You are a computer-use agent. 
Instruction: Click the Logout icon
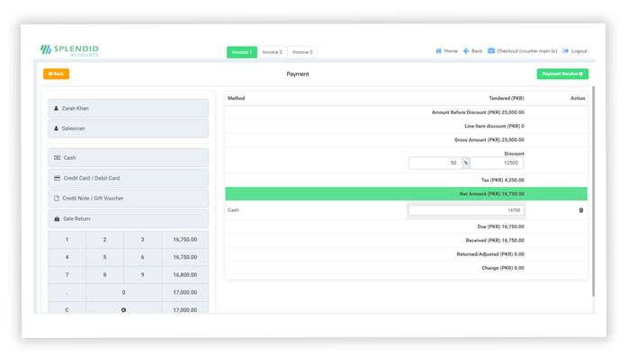point(566,51)
